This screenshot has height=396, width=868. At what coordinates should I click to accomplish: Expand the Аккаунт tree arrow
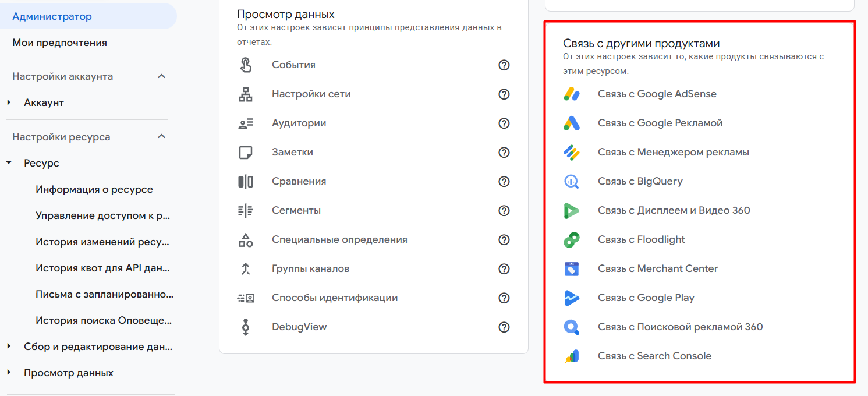(9, 102)
